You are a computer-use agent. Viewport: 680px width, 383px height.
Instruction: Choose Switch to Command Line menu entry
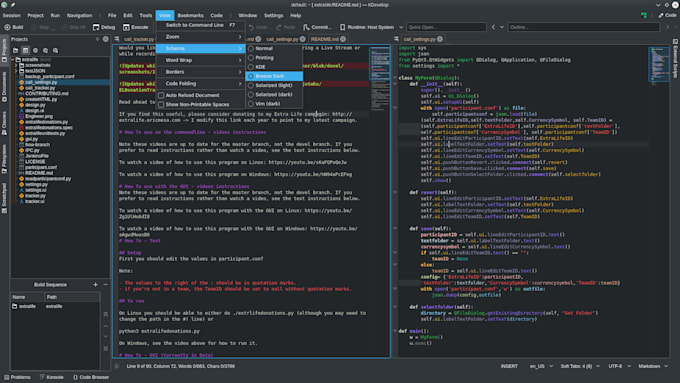(x=200, y=25)
